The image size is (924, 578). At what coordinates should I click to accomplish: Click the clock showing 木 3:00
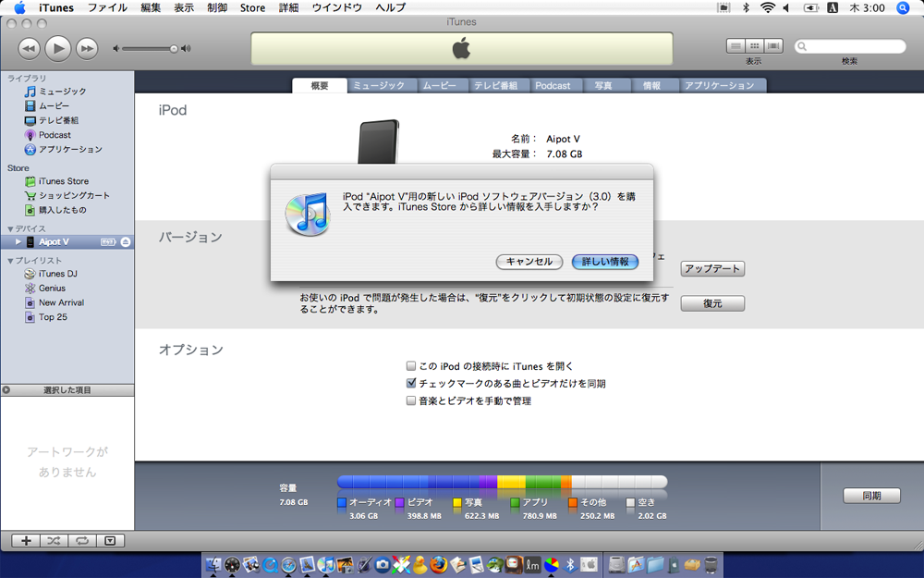pyautogui.click(x=867, y=7)
